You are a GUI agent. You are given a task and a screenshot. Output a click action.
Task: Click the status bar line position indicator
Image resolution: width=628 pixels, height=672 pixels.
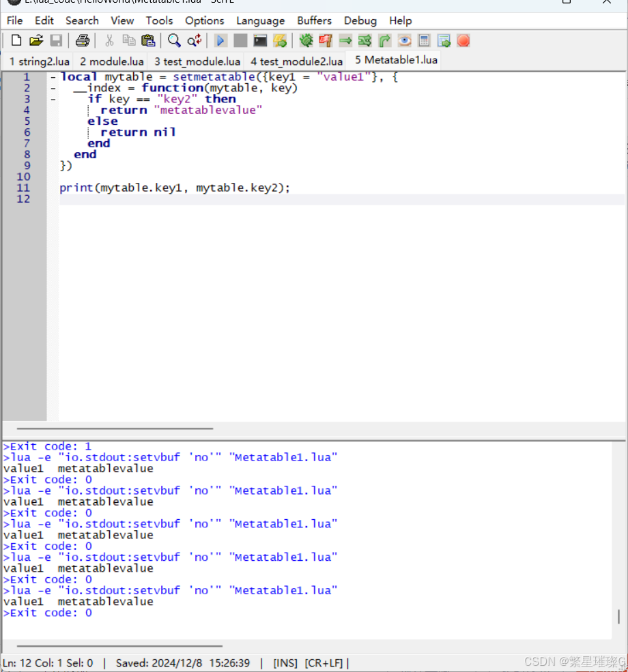coord(48,662)
